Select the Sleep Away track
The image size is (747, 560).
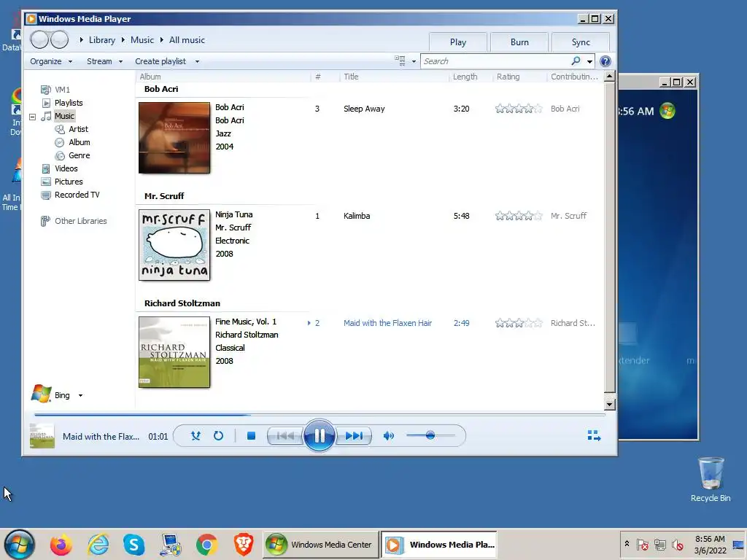coord(364,109)
